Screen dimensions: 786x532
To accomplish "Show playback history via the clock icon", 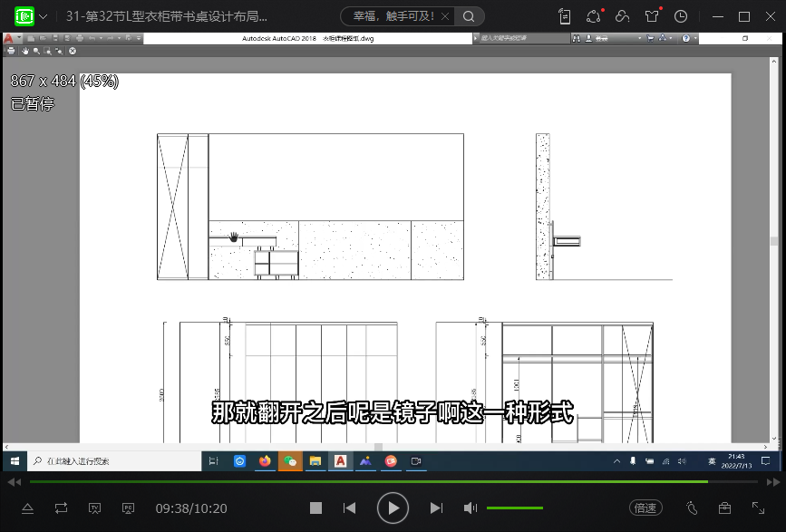I will [x=681, y=16].
